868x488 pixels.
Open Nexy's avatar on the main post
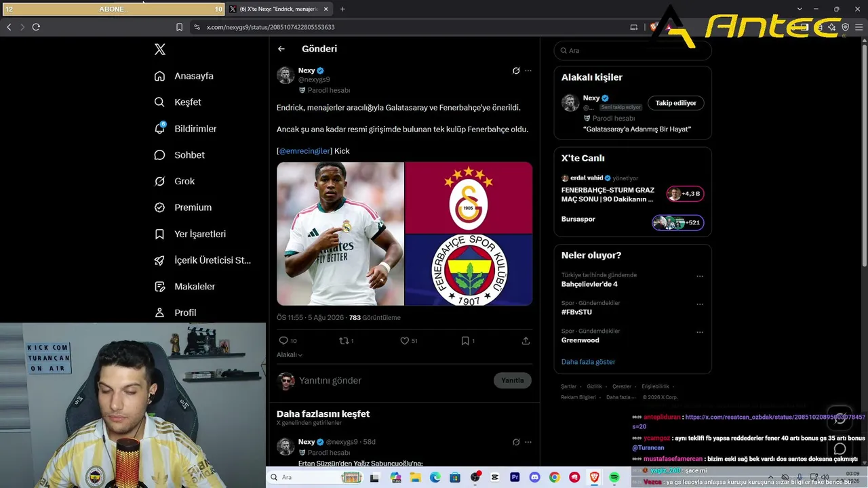tap(285, 75)
